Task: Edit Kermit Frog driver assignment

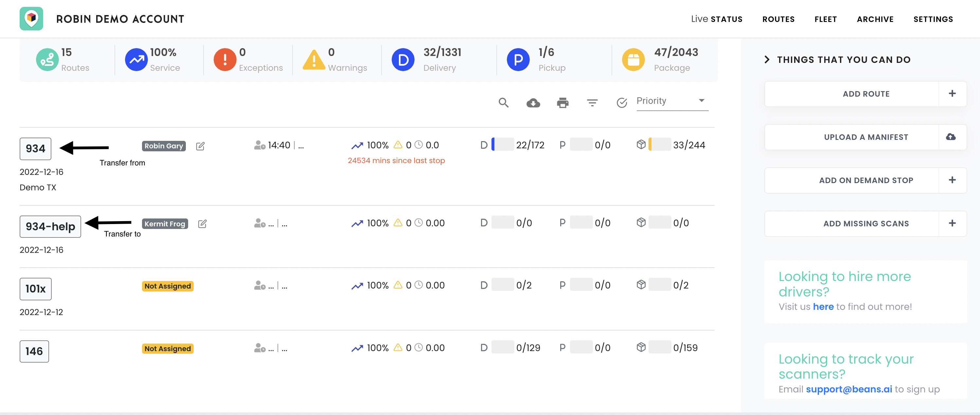Action: [x=203, y=223]
